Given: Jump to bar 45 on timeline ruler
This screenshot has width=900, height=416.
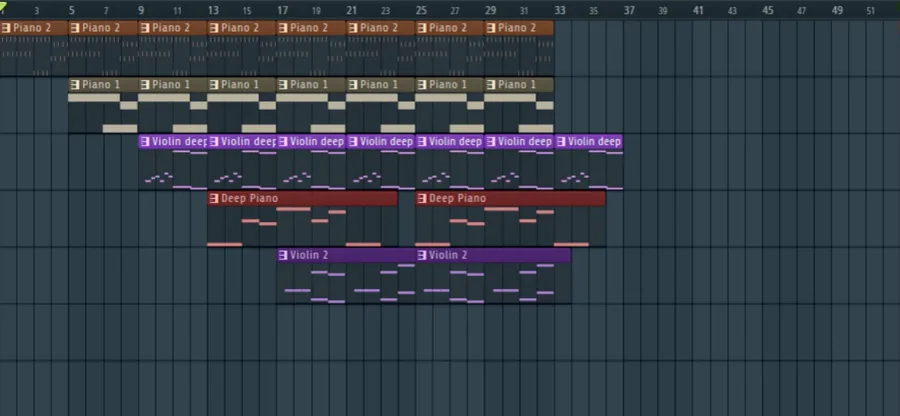Looking at the screenshot, I should pyautogui.click(x=768, y=10).
